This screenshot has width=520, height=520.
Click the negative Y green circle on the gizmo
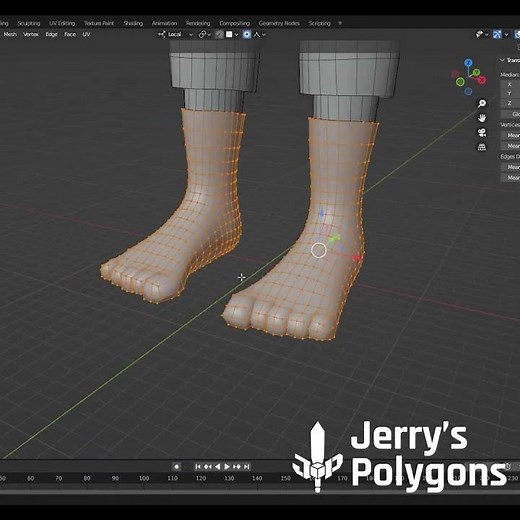click(x=460, y=82)
